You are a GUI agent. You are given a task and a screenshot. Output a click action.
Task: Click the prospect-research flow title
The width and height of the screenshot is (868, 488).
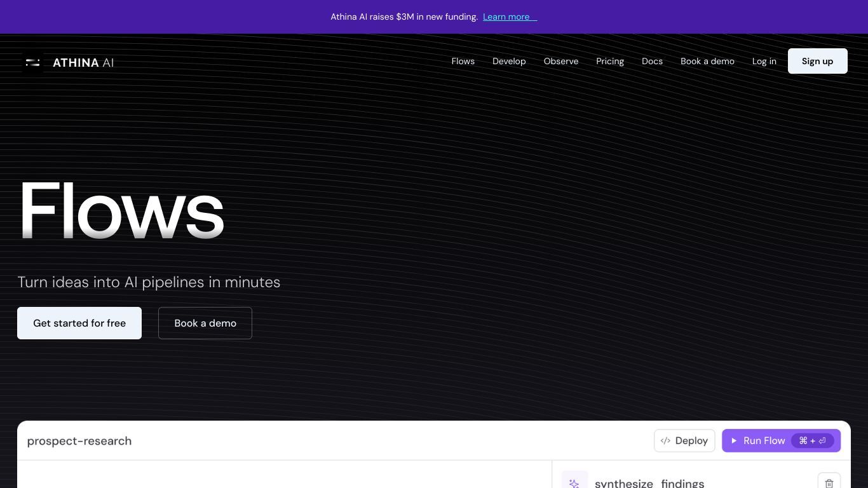(x=79, y=441)
